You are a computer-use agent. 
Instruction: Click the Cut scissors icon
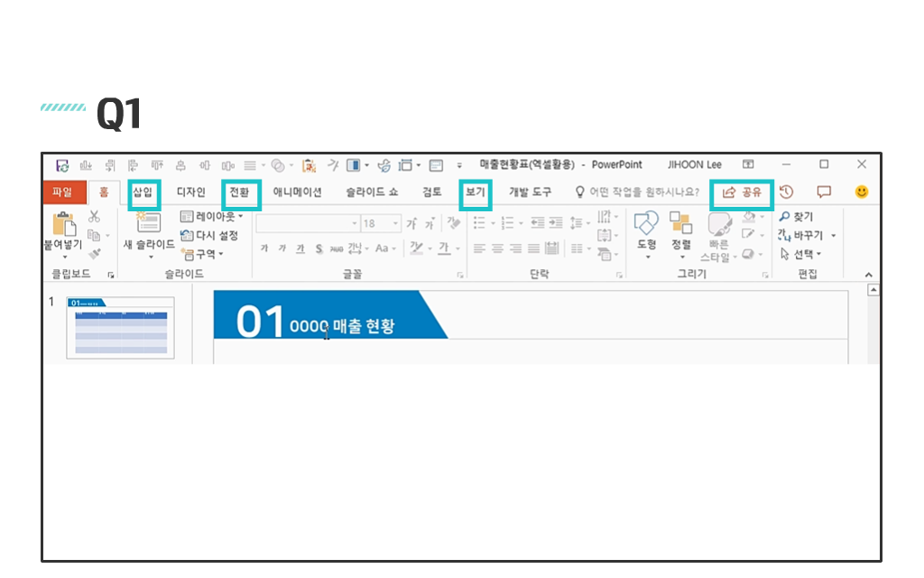(94, 217)
